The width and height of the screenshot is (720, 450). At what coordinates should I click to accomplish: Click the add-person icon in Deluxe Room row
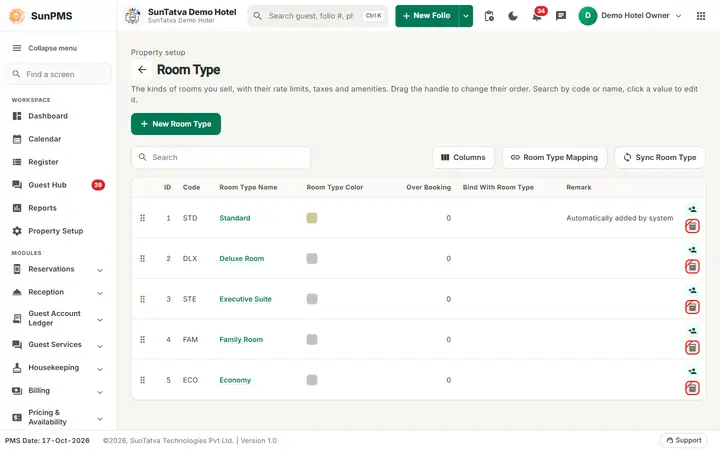pyautogui.click(x=692, y=250)
